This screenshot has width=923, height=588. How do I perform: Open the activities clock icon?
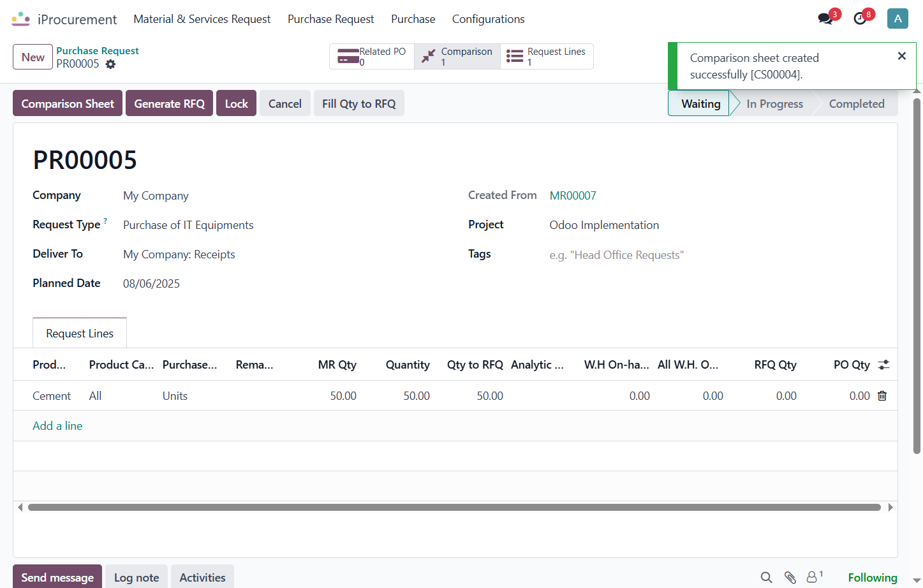[x=860, y=18]
